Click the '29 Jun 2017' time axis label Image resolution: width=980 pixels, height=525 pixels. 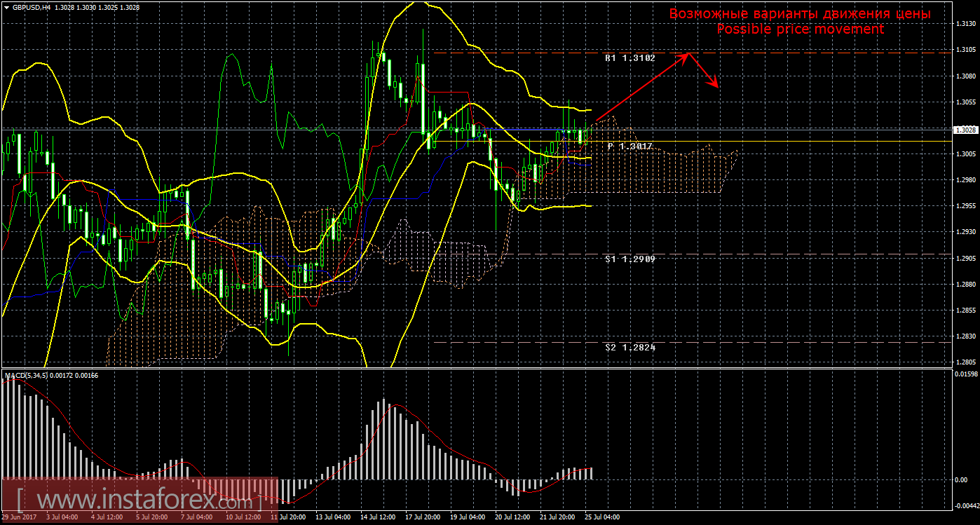pos(19,517)
